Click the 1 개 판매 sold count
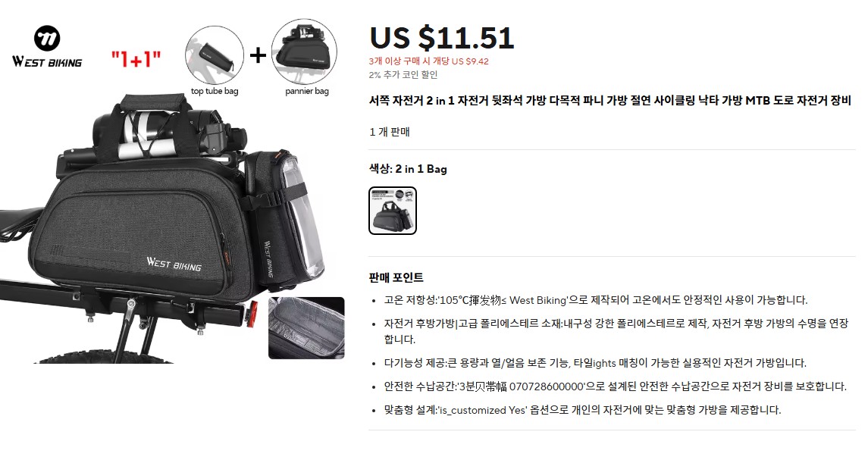This screenshot has height=460, width=868. click(389, 132)
